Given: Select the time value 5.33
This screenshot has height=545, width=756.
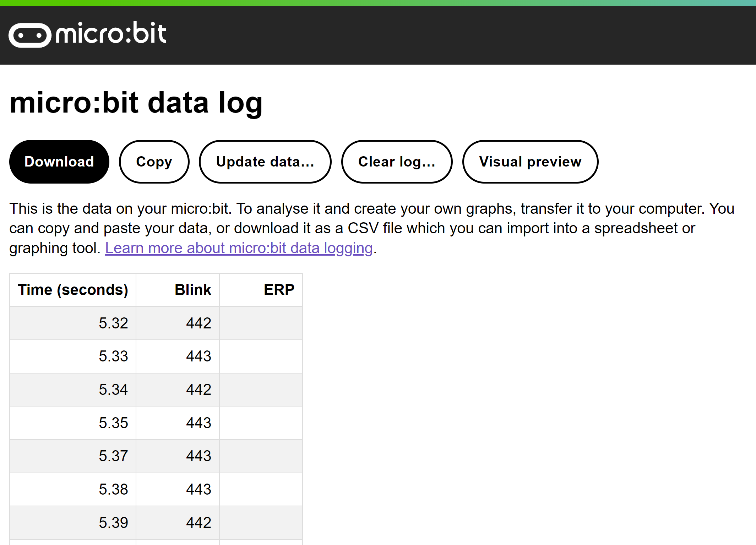Looking at the screenshot, I should point(113,356).
